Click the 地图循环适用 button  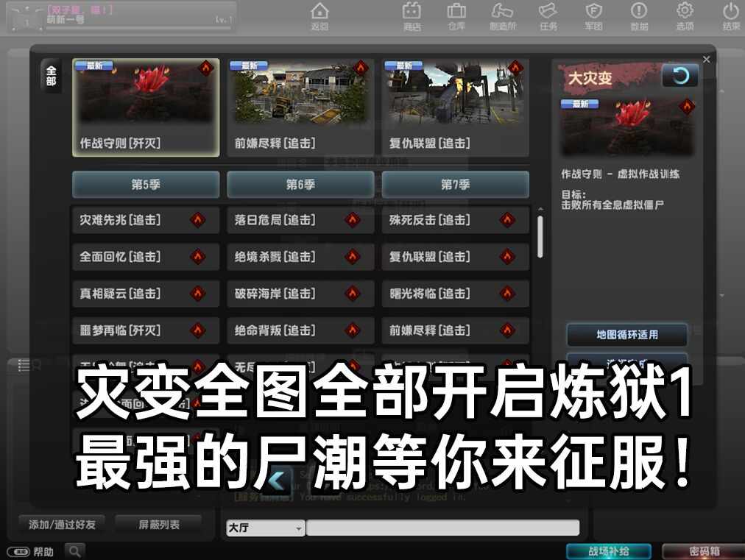coord(627,335)
